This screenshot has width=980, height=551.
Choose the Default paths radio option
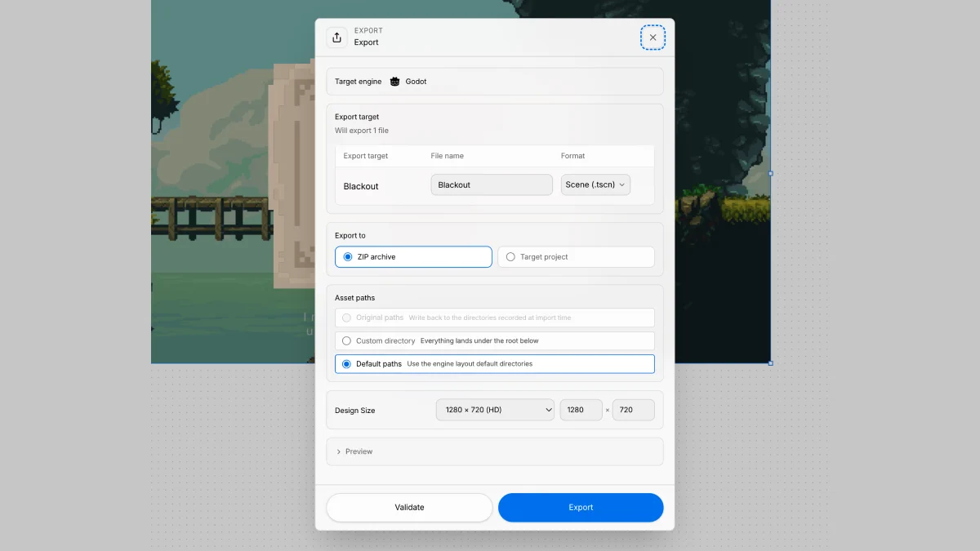pos(495,364)
